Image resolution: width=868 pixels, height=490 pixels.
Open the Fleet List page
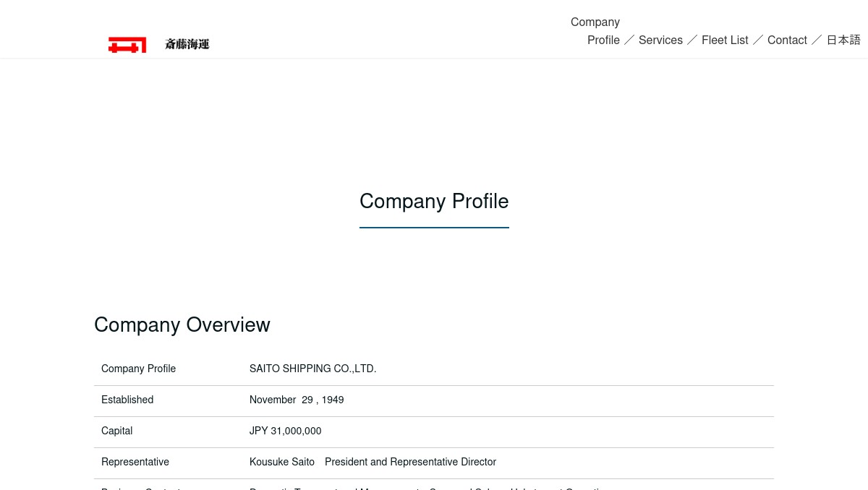point(725,40)
